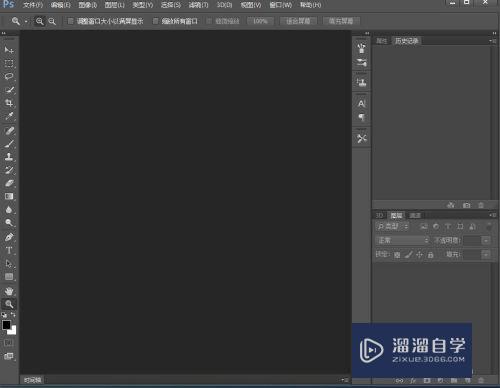Click the link layers icon
500x388 pixels.
click(x=399, y=380)
